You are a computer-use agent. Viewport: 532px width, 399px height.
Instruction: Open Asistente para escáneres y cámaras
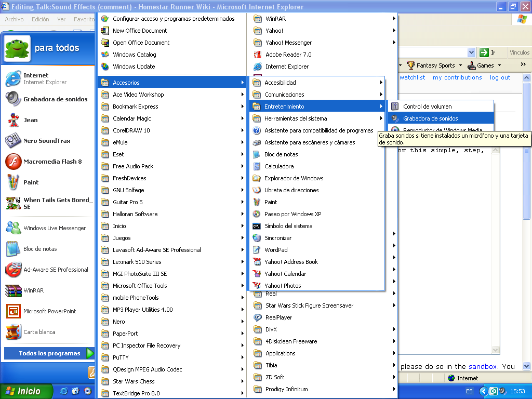point(317,142)
